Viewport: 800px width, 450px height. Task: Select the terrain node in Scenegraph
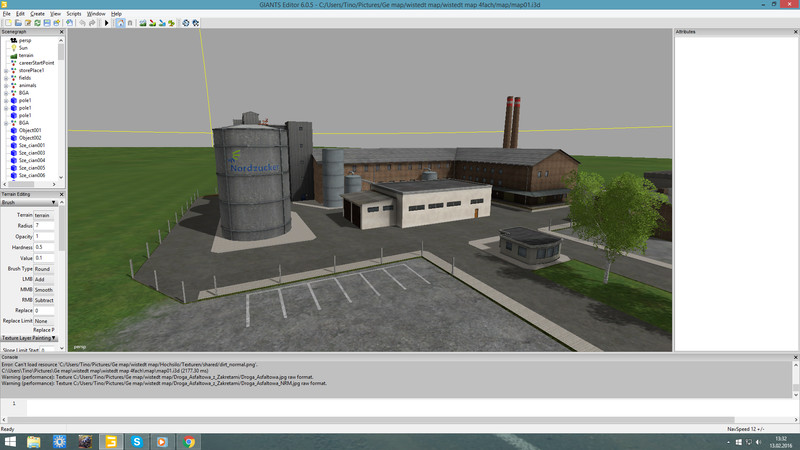[x=26, y=55]
